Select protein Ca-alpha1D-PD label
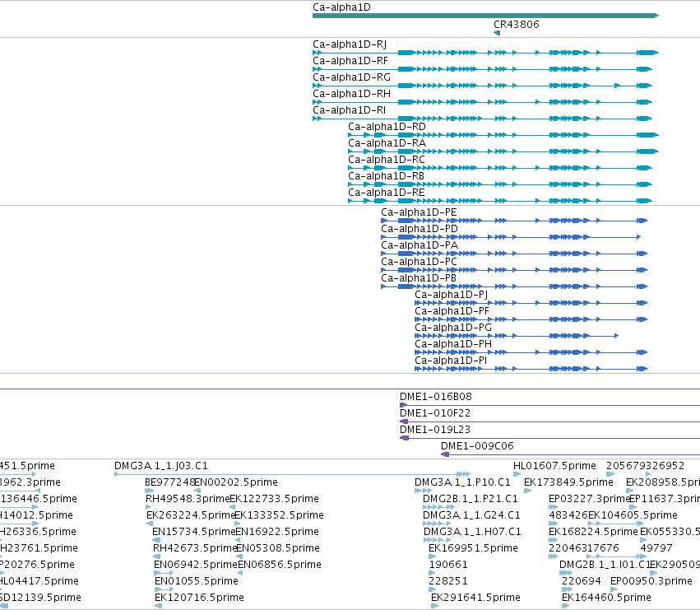 (x=420, y=229)
